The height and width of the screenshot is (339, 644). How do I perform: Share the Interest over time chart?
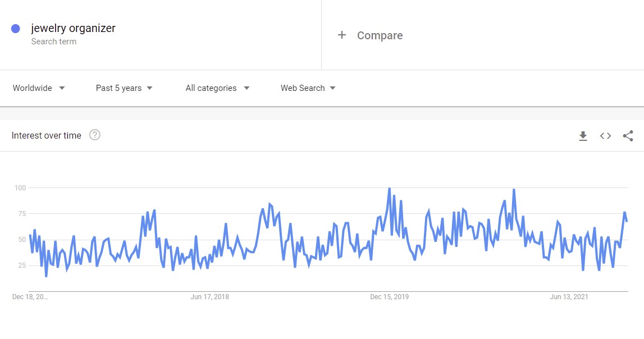click(628, 136)
